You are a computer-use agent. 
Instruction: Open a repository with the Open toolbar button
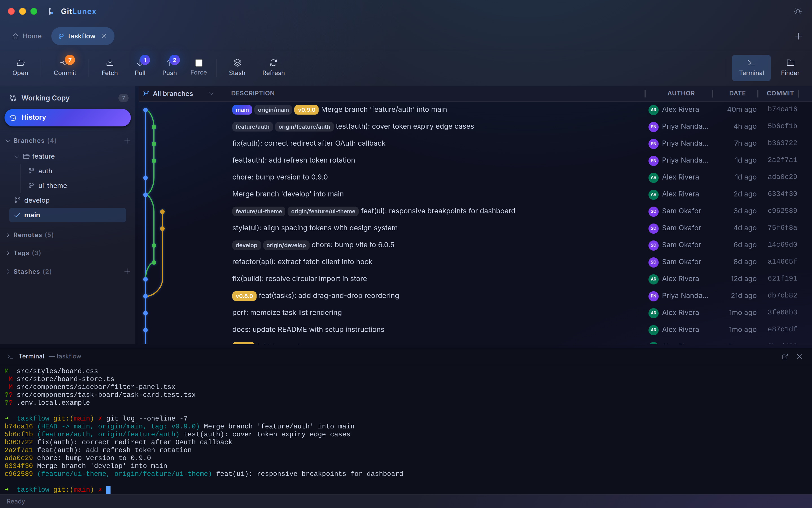(20, 67)
